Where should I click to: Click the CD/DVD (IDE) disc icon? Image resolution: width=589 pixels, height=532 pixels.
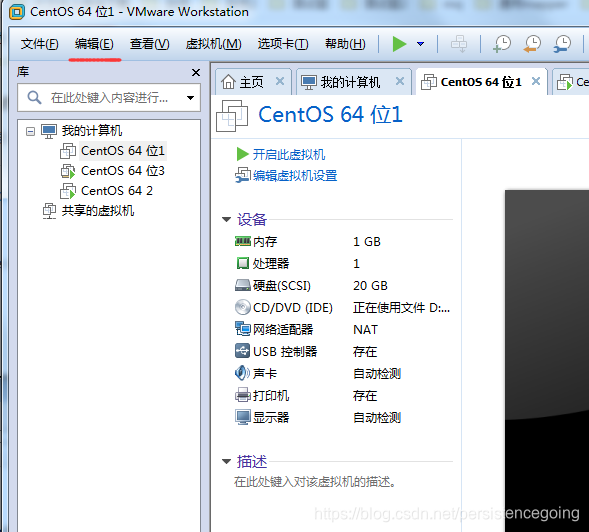click(x=243, y=307)
